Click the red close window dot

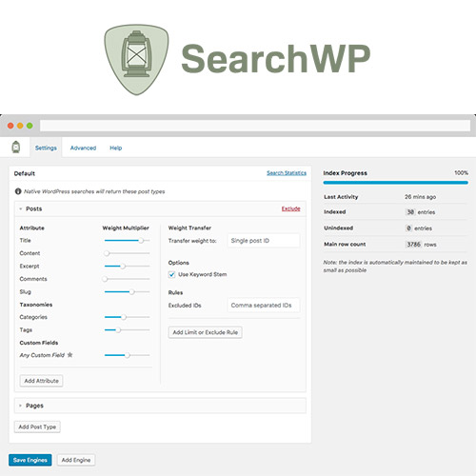[10, 126]
